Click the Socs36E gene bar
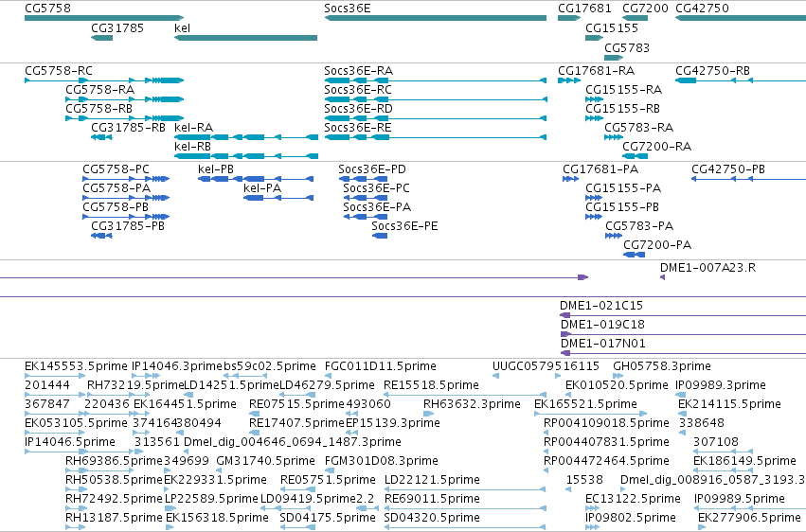This screenshot has width=806, height=532. [x=436, y=18]
